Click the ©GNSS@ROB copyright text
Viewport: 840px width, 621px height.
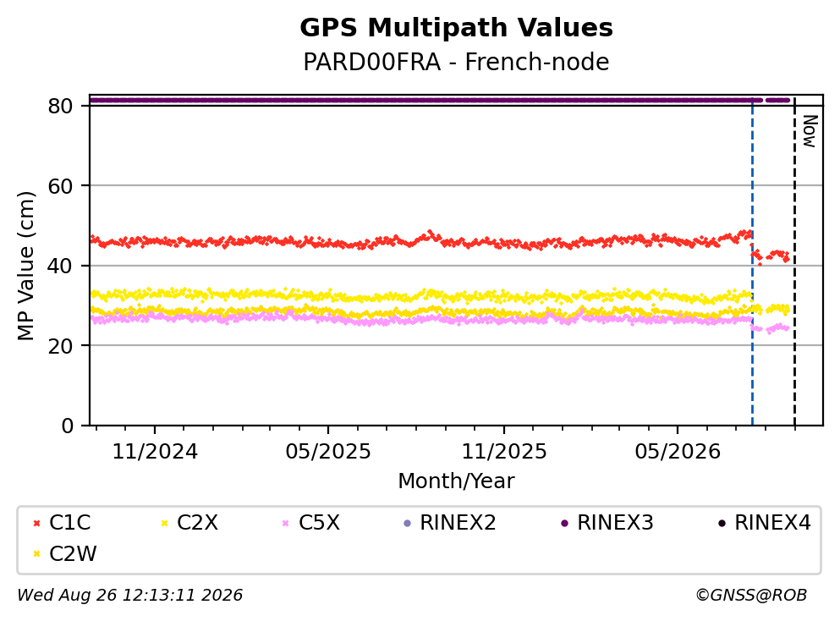click(x=751, y=596)
